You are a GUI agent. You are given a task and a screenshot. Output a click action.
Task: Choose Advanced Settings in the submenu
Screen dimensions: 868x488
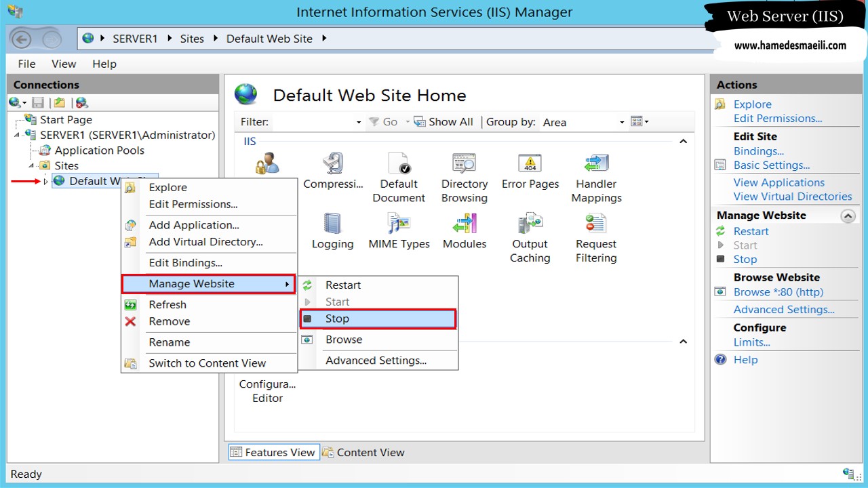[378, 361]
